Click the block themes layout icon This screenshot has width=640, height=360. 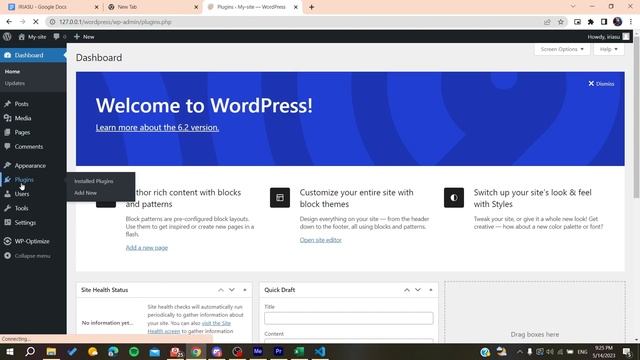click(280, 198)
